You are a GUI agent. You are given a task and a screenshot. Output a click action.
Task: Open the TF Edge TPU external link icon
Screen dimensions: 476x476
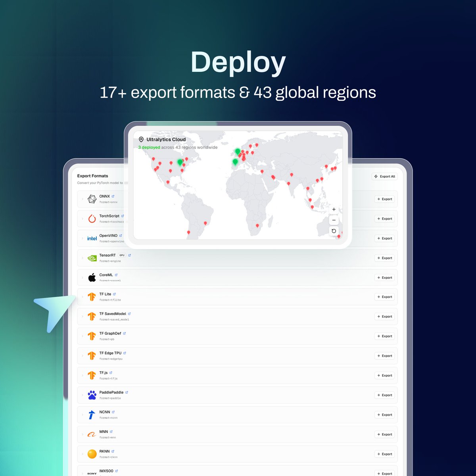(125, 353)
